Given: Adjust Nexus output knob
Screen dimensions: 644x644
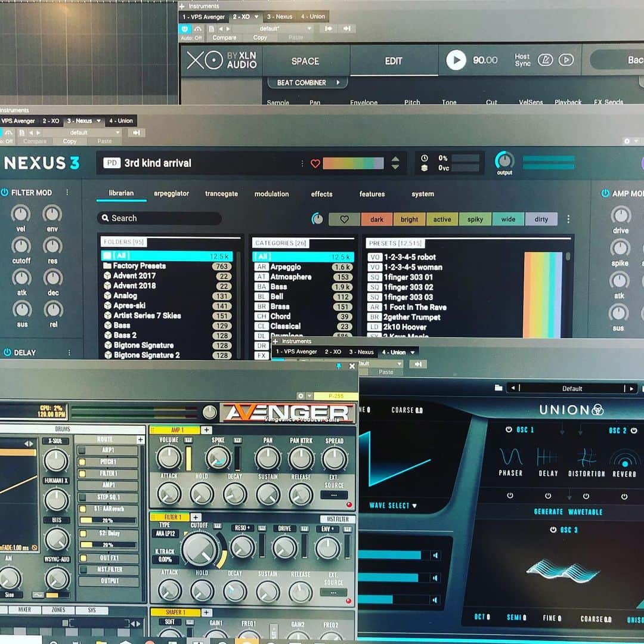Looking at the screenshot, I should pos(504,160).
